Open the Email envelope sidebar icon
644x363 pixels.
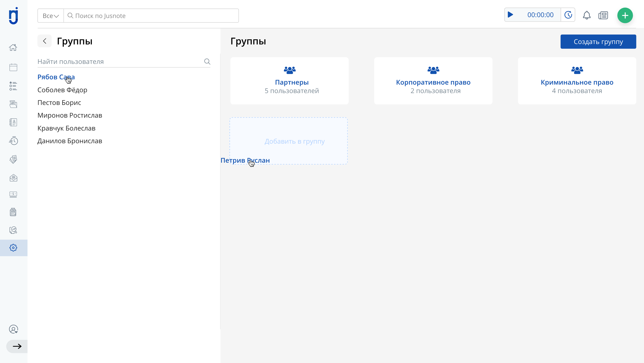pos(13,178)
